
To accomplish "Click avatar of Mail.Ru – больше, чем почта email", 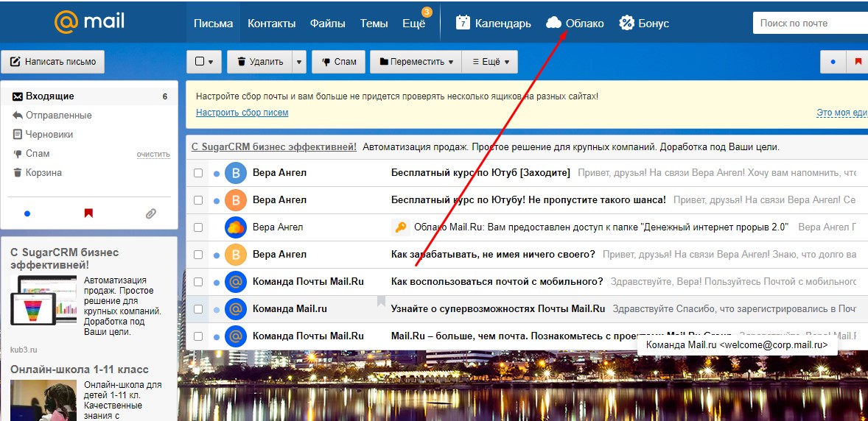I will coord(235,336).
